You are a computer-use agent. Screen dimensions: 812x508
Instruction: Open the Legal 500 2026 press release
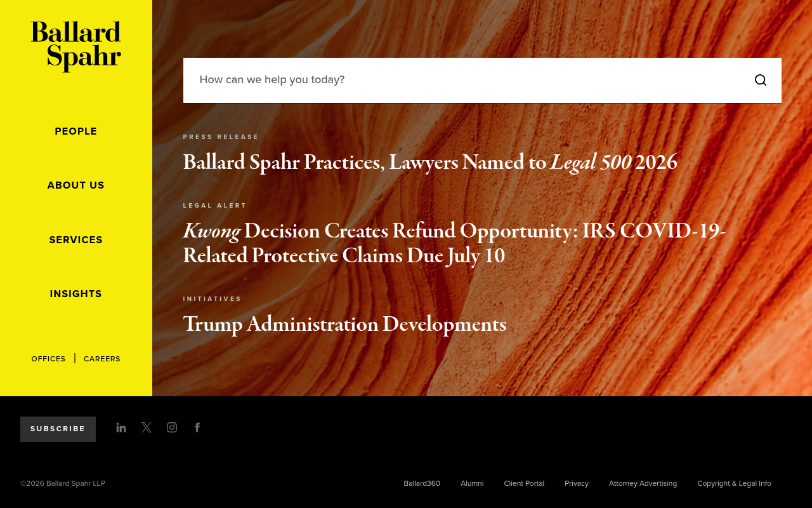coord(430,163)
